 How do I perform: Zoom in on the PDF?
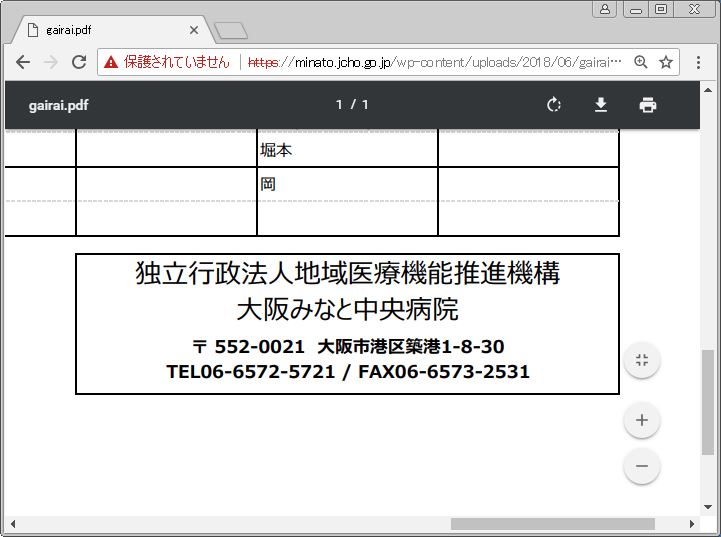(x=642, y=420)
